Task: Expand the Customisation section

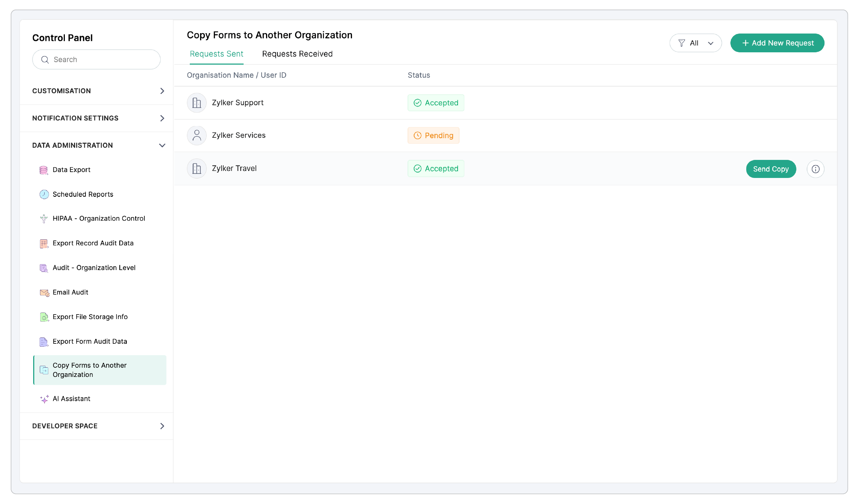Action: coord(162,91)
